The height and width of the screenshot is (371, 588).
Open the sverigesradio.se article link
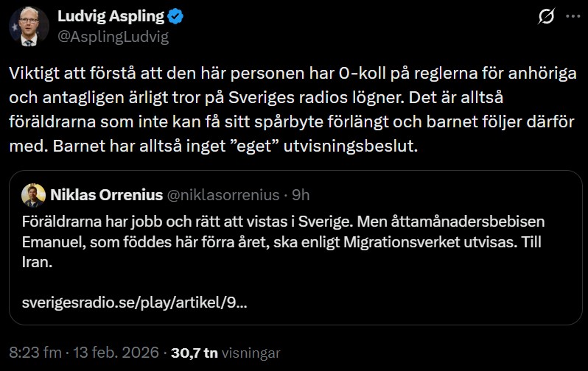134,302
